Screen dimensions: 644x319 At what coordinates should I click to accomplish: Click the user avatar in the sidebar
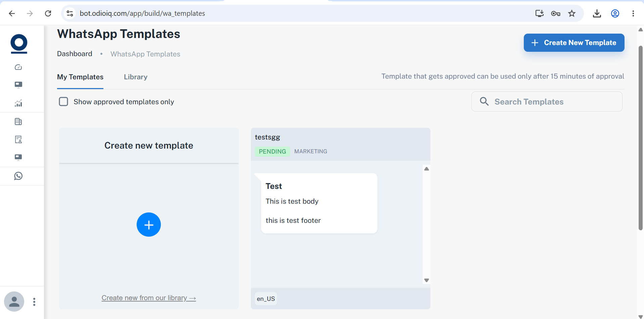coord(14,302)
